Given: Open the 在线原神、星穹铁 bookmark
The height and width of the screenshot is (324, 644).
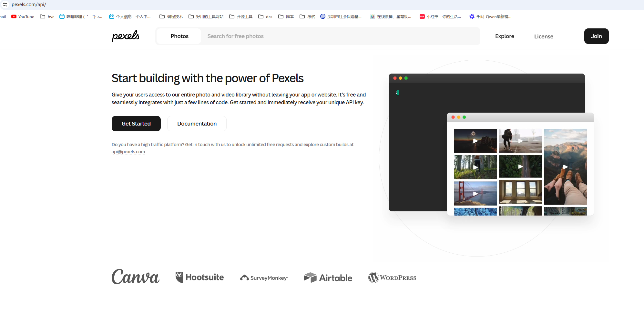Looking at the screenshot, I should tap(391, 16).
